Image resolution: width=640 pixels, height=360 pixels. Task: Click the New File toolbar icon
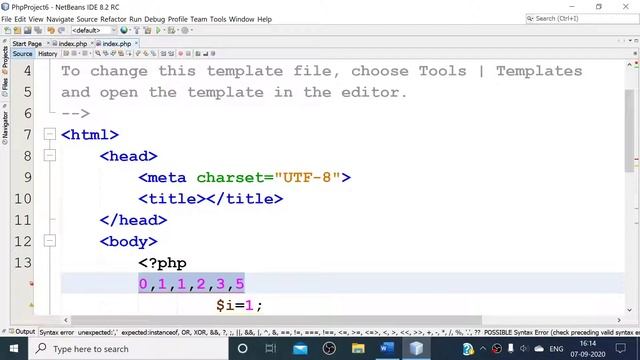(x=7, y=30)
